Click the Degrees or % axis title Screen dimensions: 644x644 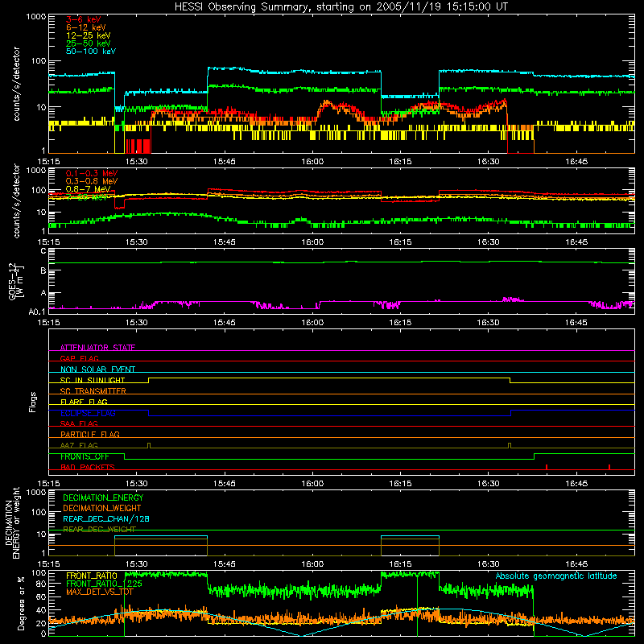click(21, 603)
